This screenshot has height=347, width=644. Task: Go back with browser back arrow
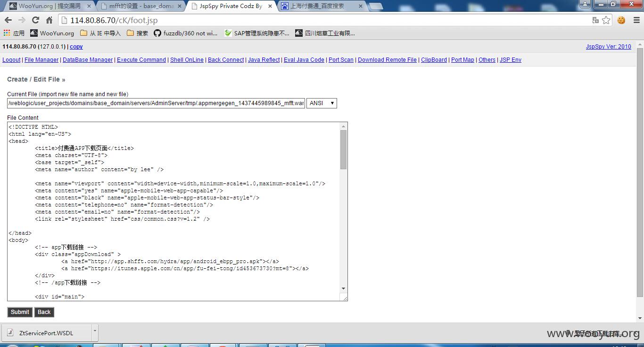coord(8,20)
